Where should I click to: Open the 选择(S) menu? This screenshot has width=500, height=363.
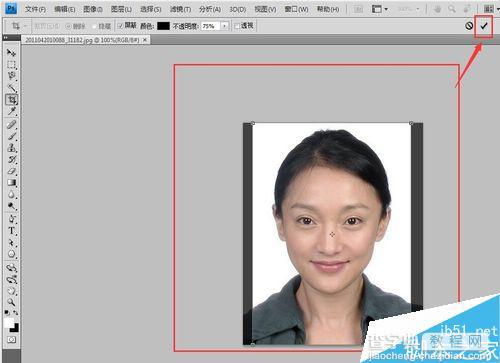coord(151,9)
